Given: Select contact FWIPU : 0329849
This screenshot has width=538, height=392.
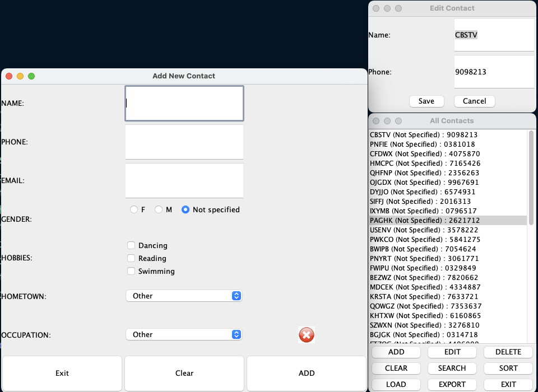Looking at the screenshot, I should [x=448, y=268].
